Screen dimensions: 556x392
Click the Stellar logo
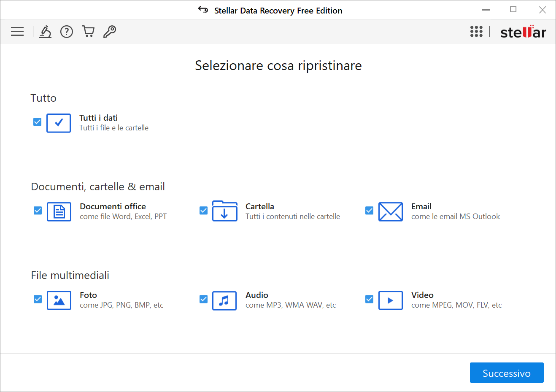[523, 32]
